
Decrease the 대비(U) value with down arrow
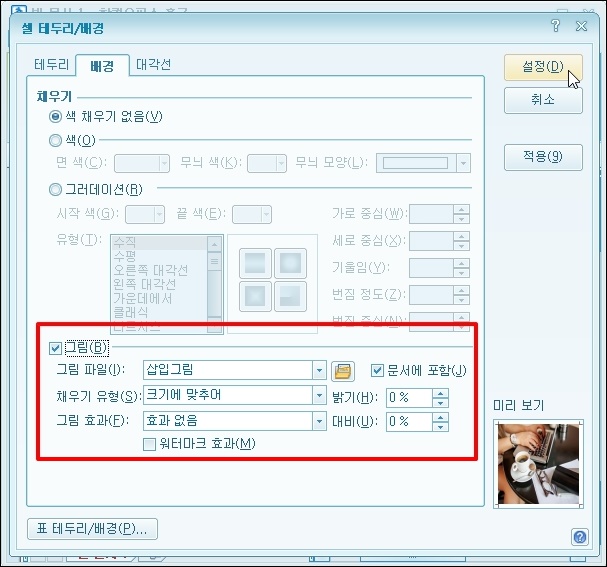pyautogui.click(x=441, y=427)
